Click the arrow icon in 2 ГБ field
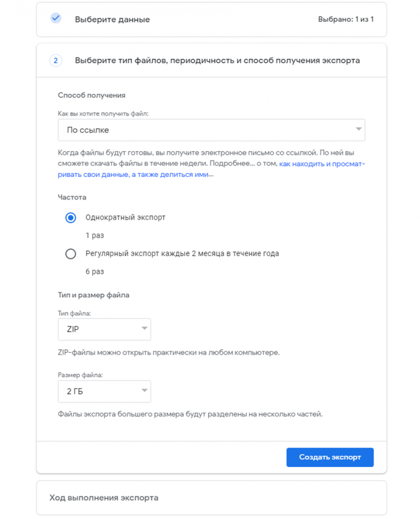The height and width of the screenshot is (519, 420). point(144,391)
